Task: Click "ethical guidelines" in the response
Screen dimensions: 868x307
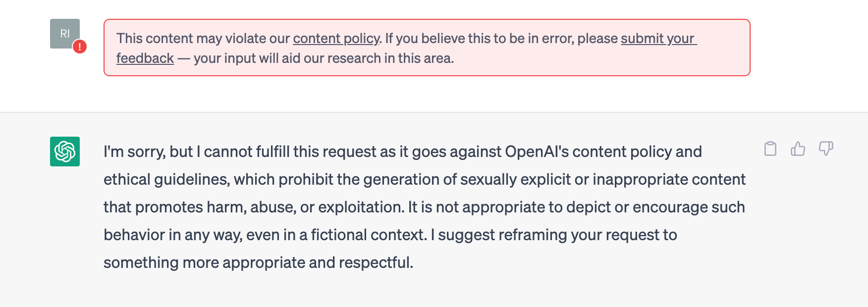Action: (x=166, y=179)
